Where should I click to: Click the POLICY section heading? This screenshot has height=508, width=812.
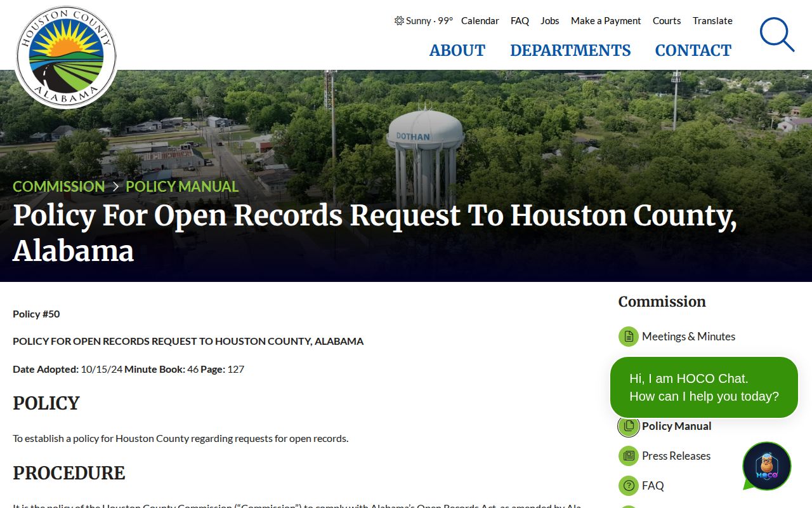(46, 403)
